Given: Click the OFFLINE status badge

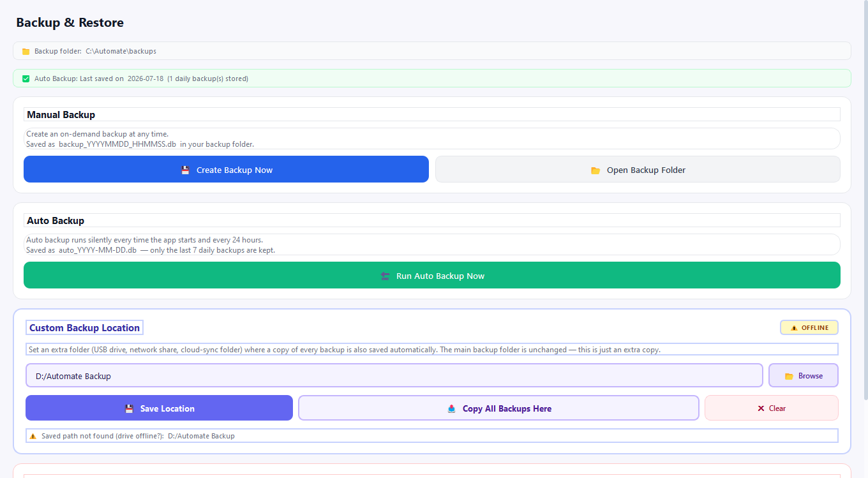Looking at the screenshot, I should coord(809,327).
